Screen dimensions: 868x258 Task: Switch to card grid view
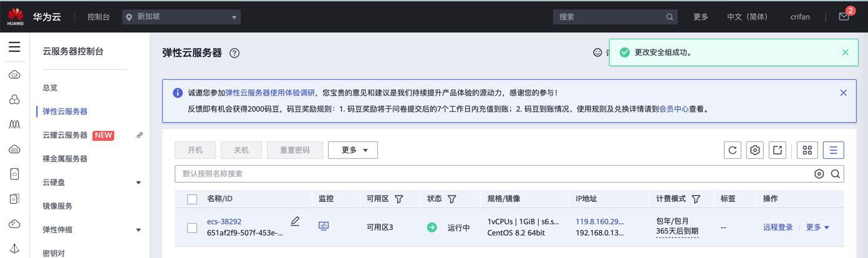[x=807, y=150]
